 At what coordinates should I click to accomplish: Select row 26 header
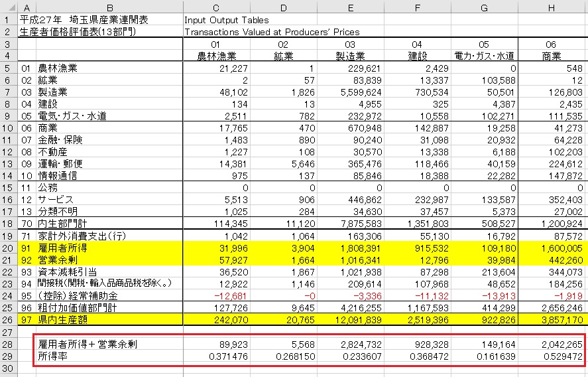(x=9, y=319)
